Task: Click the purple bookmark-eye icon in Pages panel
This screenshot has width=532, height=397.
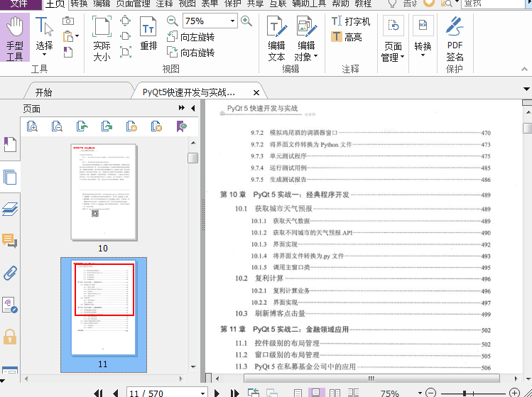Action: (x=182, y=126)
